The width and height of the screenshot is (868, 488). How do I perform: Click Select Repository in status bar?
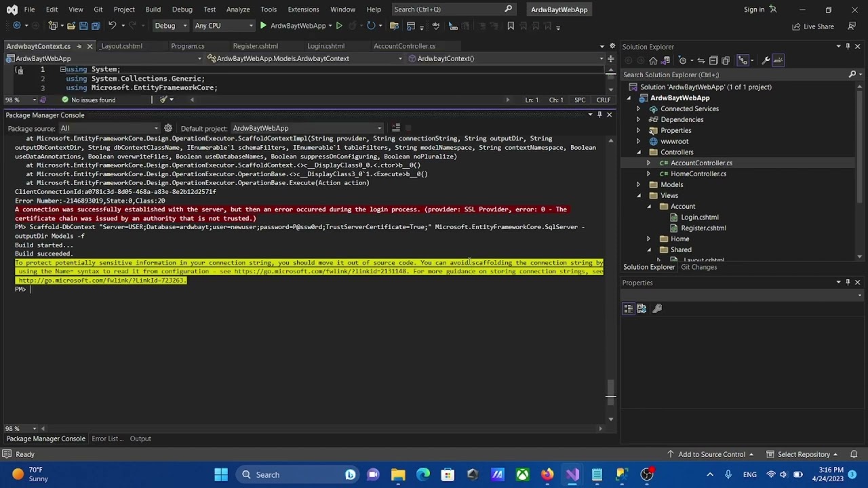[803, 454]
